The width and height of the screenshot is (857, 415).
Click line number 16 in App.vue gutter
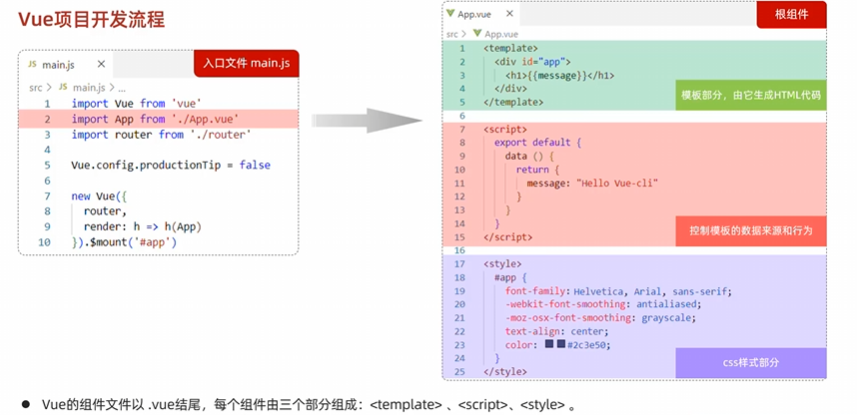click(460, 250)
